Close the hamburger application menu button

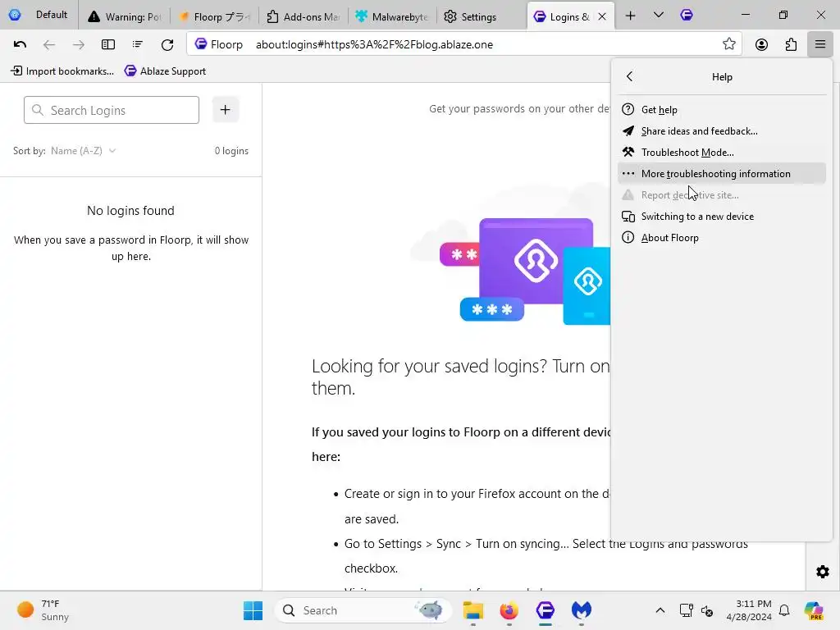(820, 44)
